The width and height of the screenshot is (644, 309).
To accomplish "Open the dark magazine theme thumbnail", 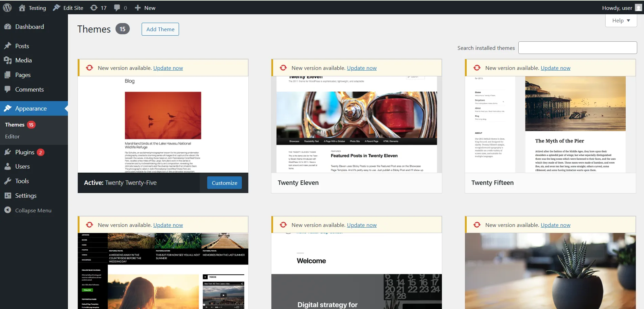I will click(163, 271).
